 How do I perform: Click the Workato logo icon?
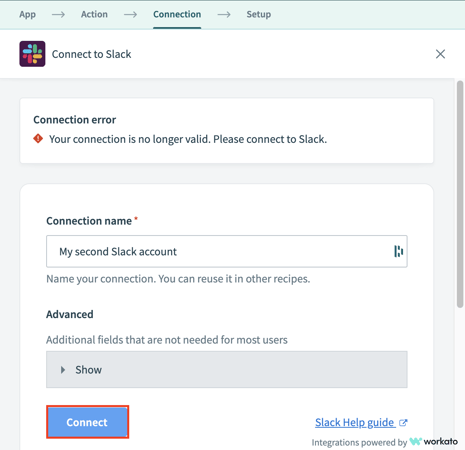pyautogui.click(x=415, y=442)
